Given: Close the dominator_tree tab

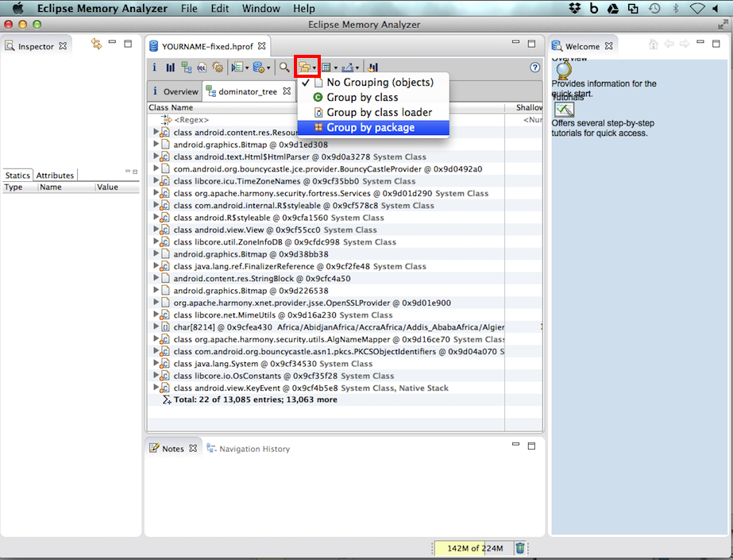Looking at the screenshot, I should 287,91.
